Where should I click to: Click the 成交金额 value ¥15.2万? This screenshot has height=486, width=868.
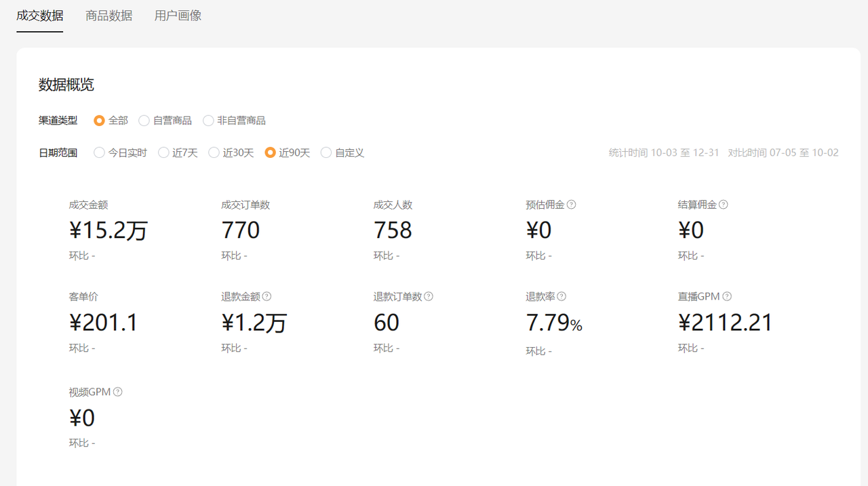108,231
